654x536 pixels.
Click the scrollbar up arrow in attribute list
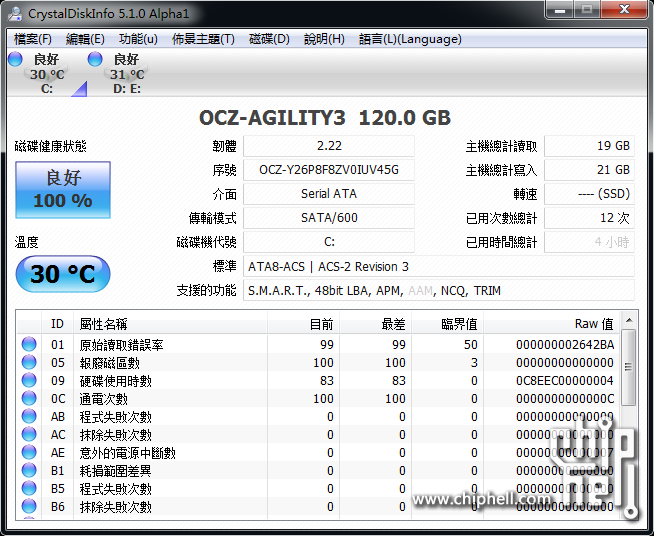629,320
